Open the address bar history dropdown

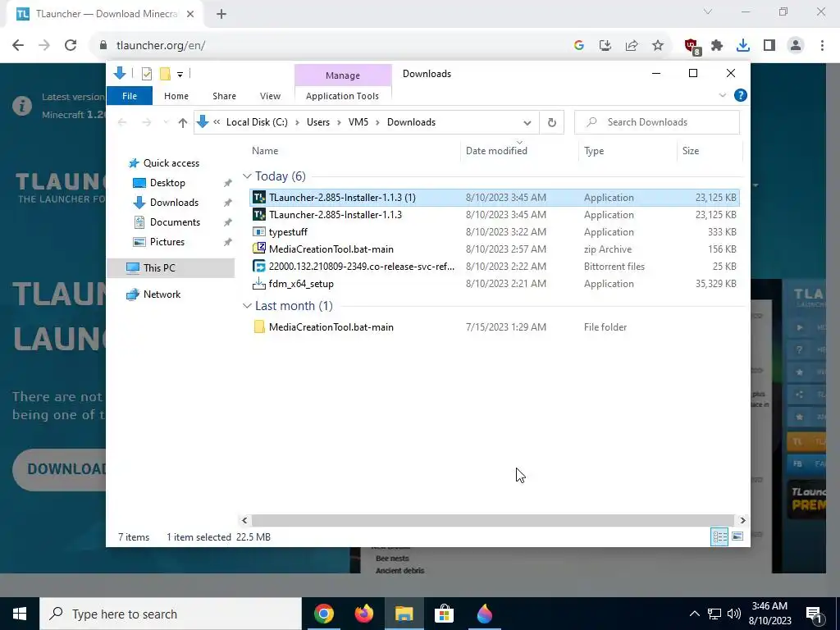pos(527,123)
